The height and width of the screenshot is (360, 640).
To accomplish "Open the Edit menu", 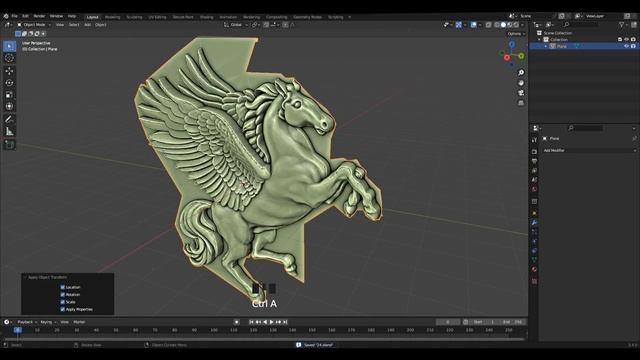I will point(25,16).
